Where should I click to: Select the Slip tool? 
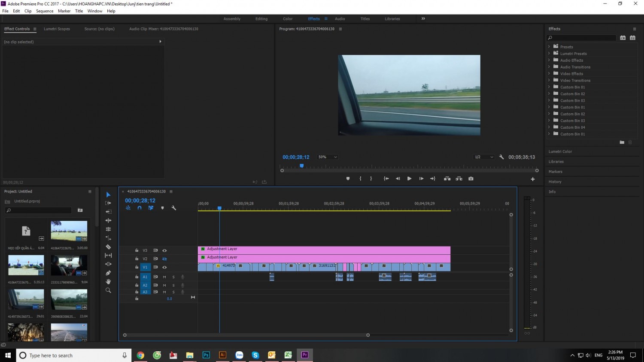108,255
